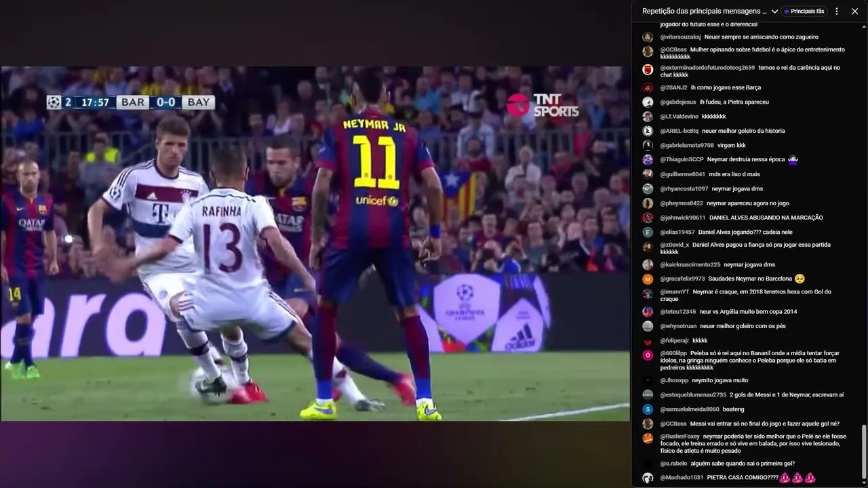Click the Principais fãs button
868x488 pixels.
point(804,12)
